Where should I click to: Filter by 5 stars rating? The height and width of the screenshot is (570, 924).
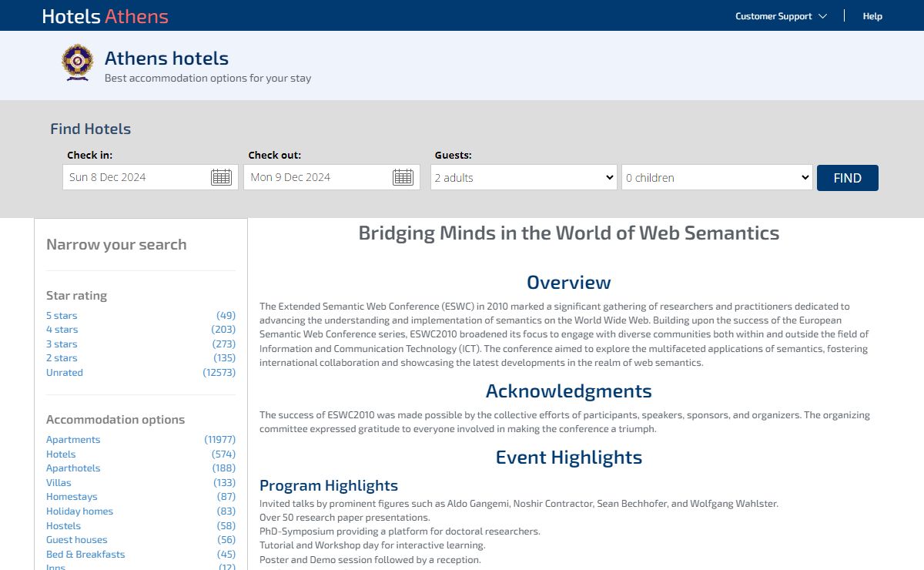click(x=62, y=316)
